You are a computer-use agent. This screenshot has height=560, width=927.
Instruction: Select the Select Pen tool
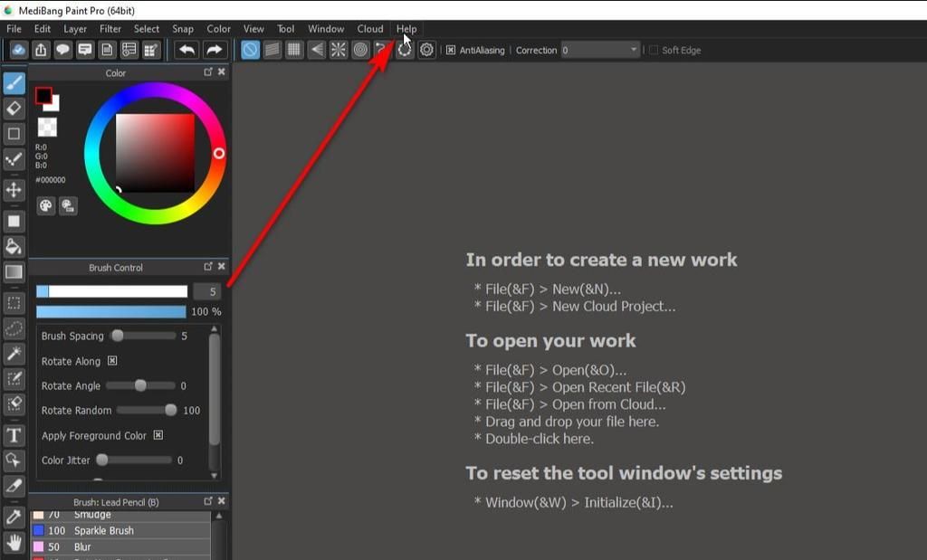pos(14,379)
